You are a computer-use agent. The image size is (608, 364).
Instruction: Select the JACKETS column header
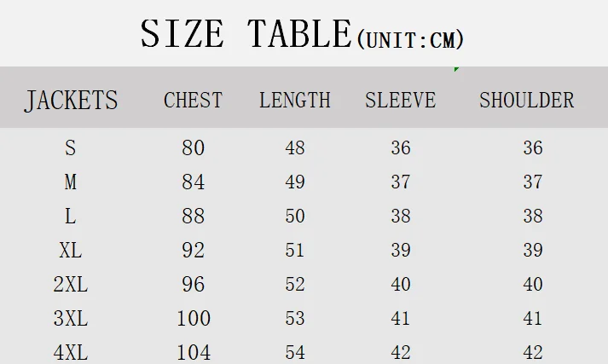point(71,101)
